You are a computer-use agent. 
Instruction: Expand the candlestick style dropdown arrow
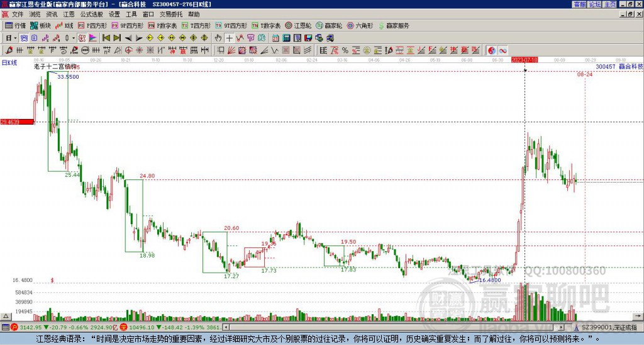pos(74,38)
